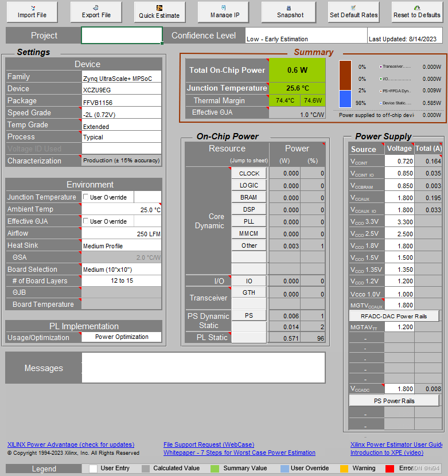448x476 pixels.
Task: Open Xilinx Power Estimator User Guide link
Action: [396, 444]
